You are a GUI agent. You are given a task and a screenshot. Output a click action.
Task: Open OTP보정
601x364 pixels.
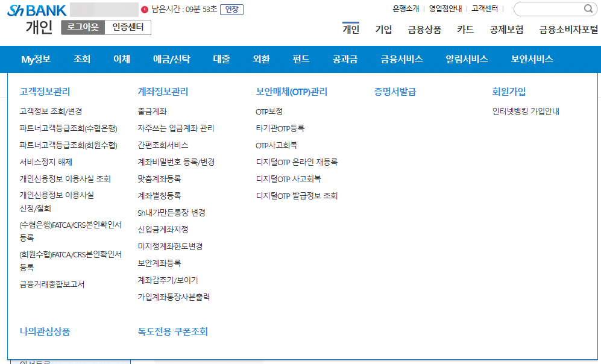click(269, 111)
